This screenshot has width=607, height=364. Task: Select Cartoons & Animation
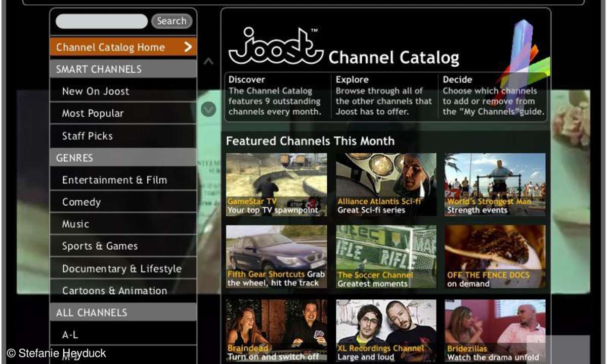click(x=123, y=291)
